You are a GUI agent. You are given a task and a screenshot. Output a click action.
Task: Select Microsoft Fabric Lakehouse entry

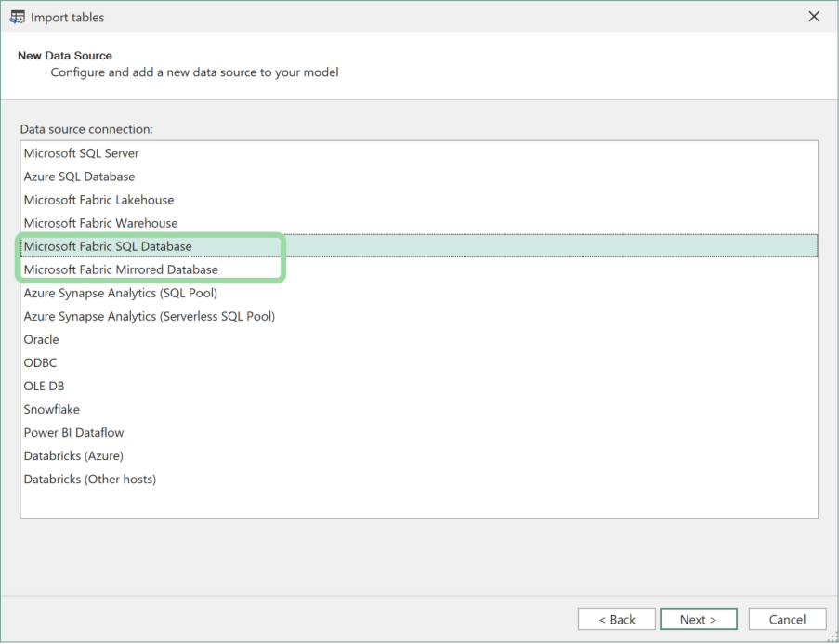click(419, 200)
